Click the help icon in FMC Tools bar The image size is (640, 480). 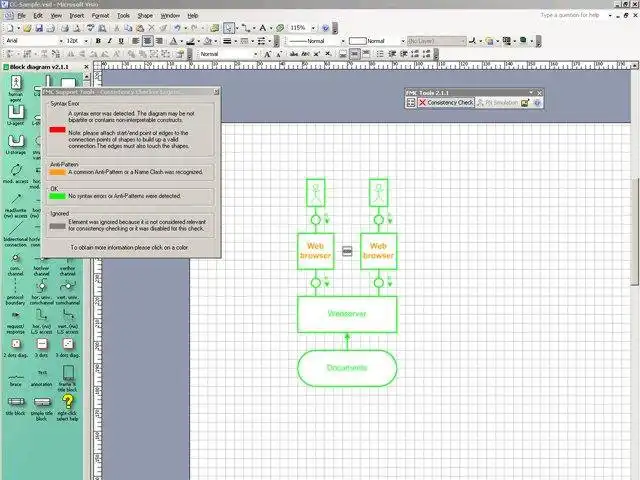(x=537, y=103)
